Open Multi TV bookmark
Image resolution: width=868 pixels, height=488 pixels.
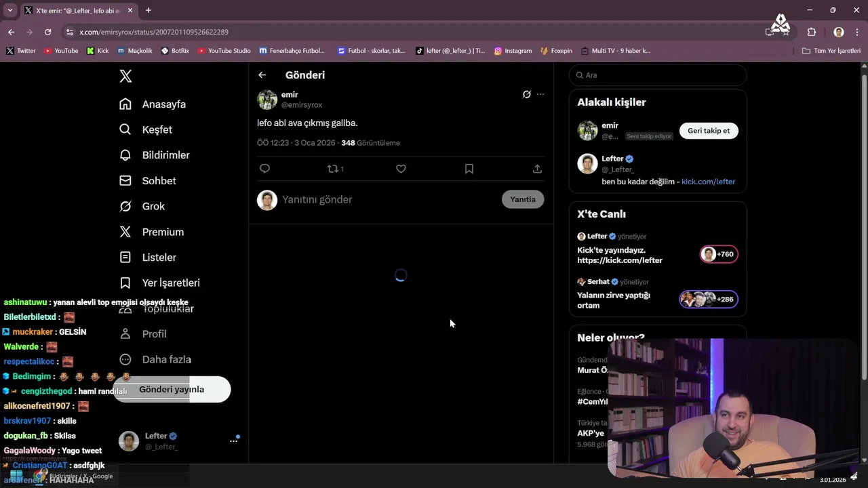(615, 51)
